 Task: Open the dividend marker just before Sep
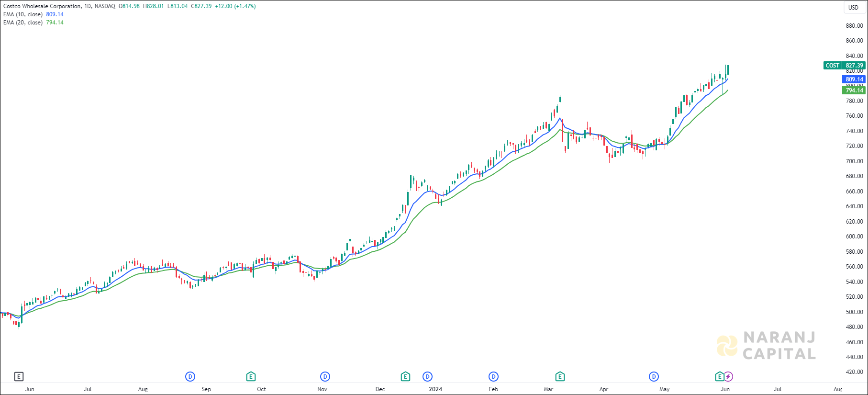coord(190,377)
